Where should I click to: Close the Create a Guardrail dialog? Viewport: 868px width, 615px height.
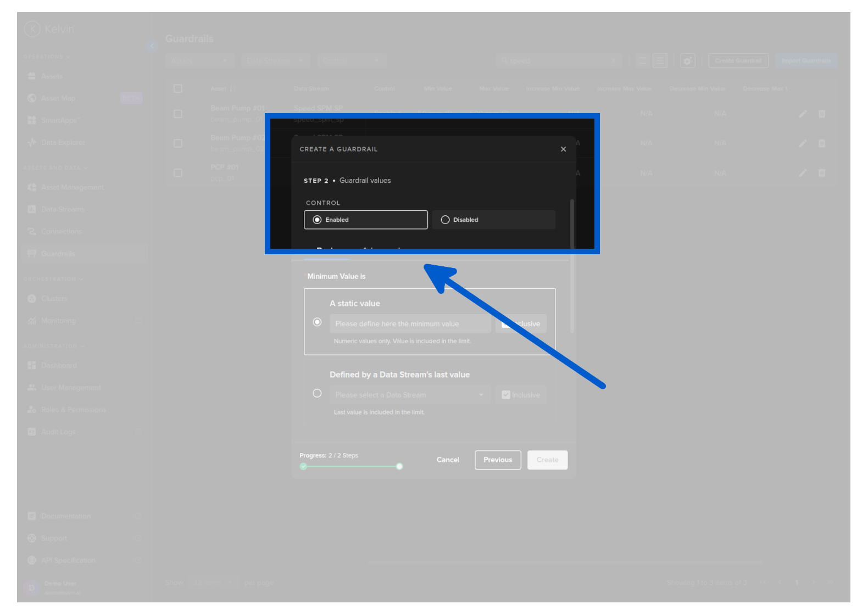563,149
